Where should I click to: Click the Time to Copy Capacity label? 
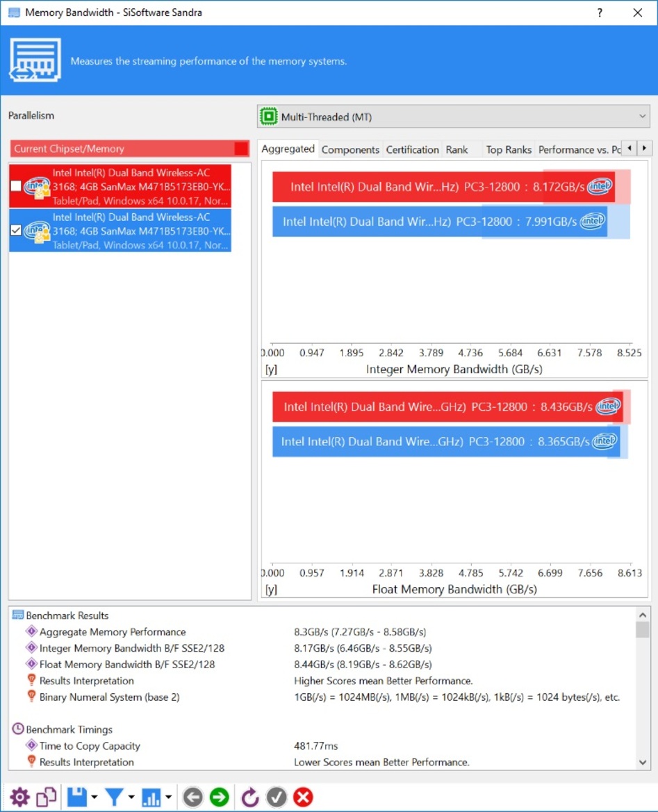tap(90, 746)
